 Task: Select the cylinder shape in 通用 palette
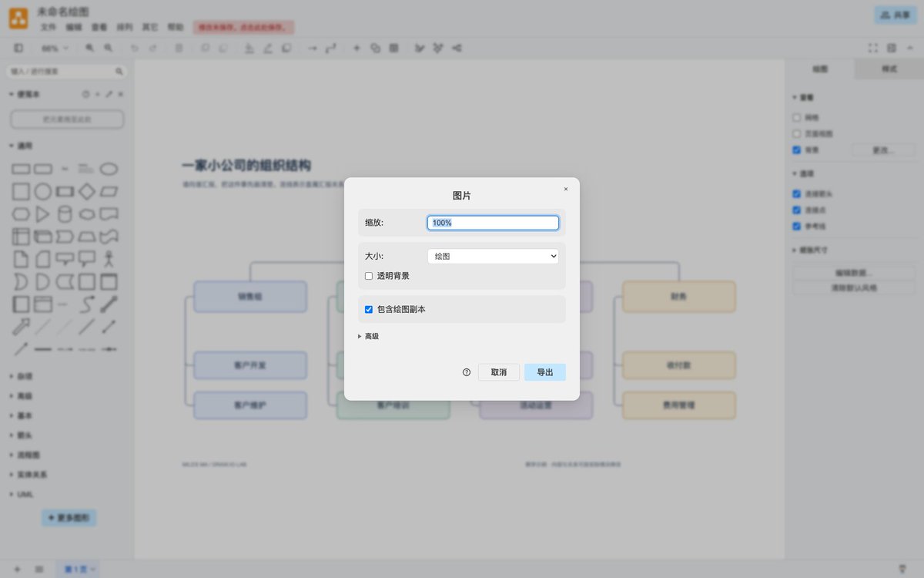(x=65, y=213)
